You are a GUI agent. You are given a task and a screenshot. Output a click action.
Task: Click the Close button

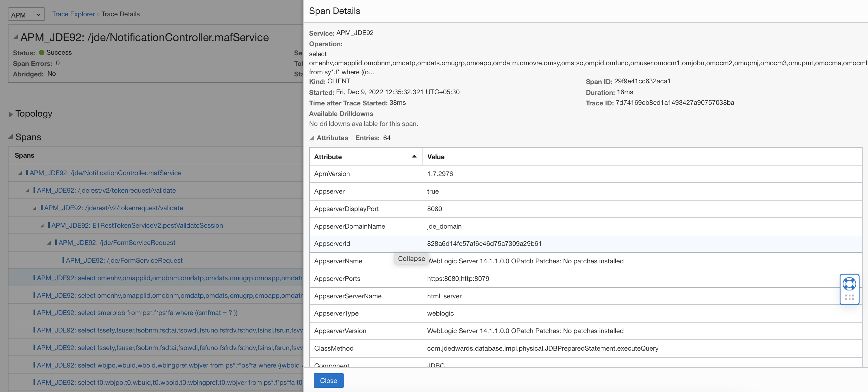(x=328, y=380)
